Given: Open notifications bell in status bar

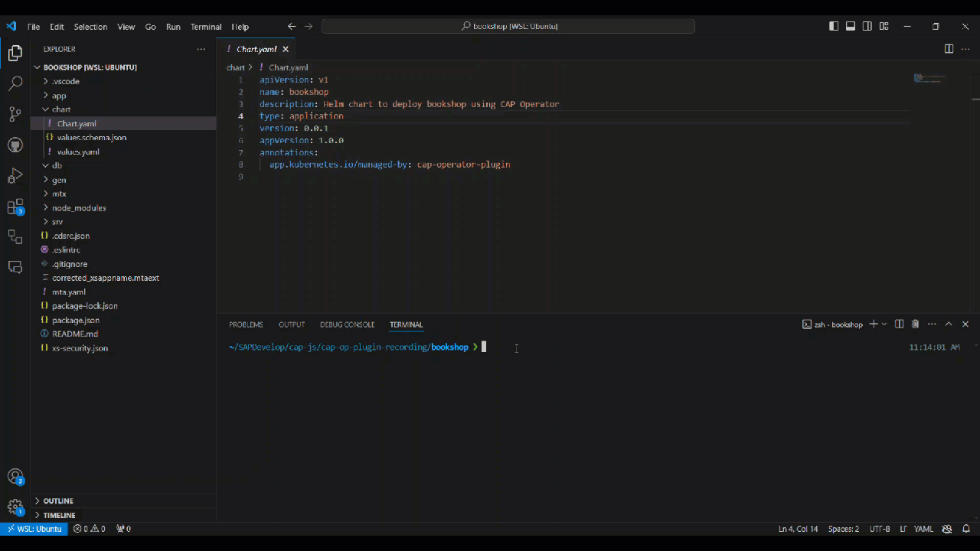Looking at the screenshot, I should [x=966, y=529].
